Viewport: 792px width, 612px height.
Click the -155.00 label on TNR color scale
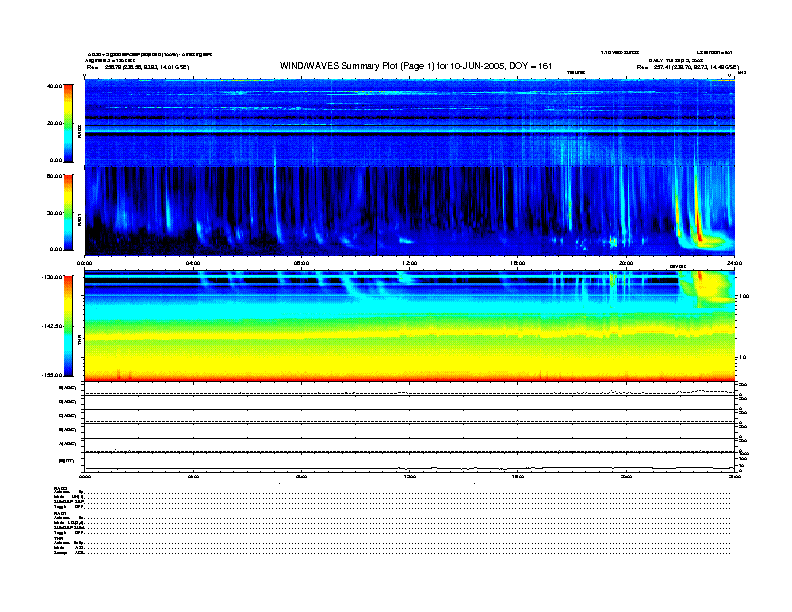(x=52, y=375)
